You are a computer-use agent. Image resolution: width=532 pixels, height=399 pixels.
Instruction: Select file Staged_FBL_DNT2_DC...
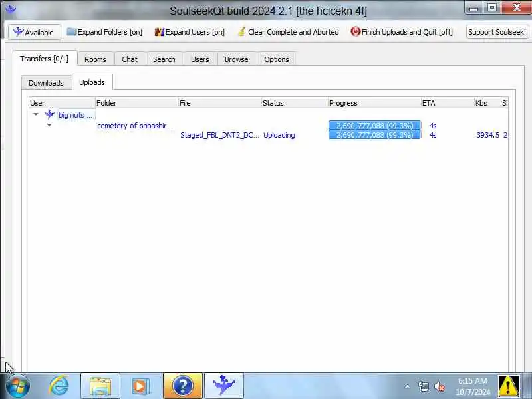click(x=219, y=135)
